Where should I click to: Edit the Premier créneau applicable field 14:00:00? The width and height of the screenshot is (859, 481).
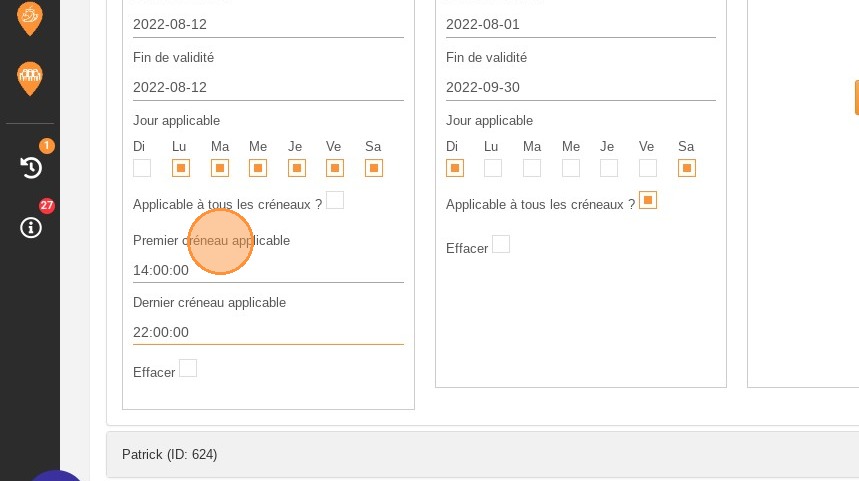tap(268, 270)
